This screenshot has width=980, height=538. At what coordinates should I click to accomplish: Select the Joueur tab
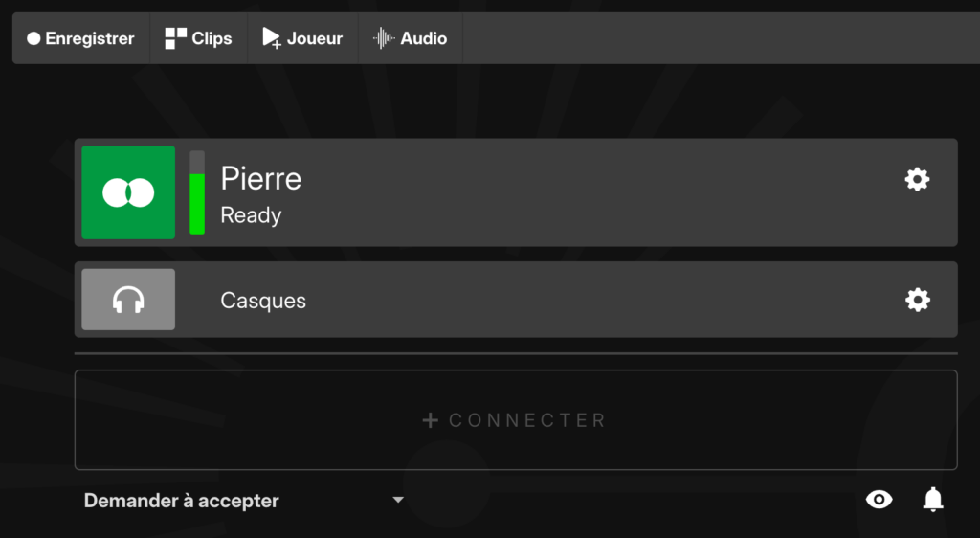302,38
